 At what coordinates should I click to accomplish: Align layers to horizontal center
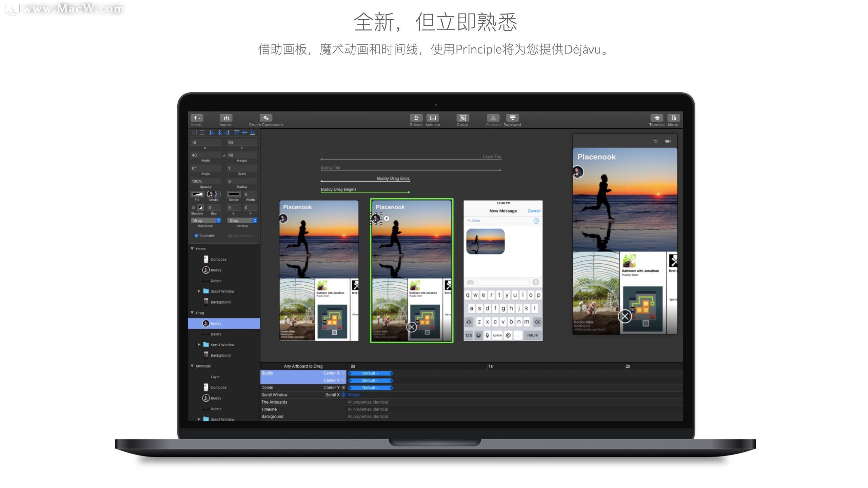coord(220,133)
